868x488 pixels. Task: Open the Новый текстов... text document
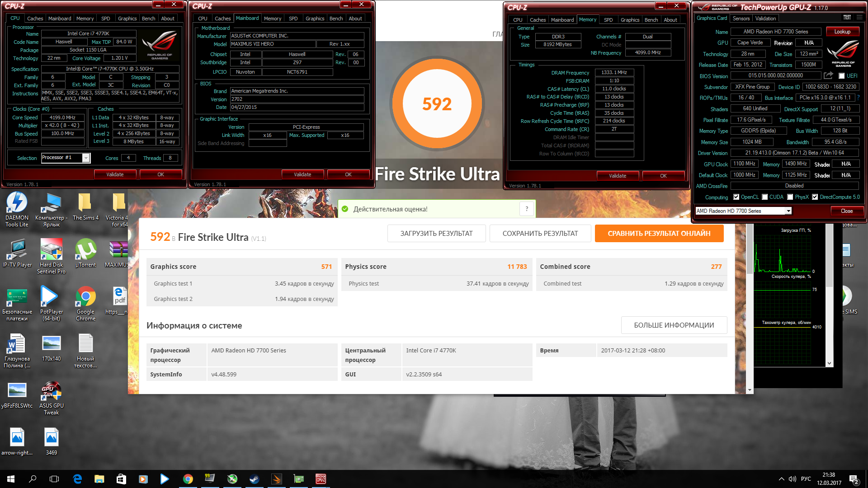pyautogui.click(x=85, y=351)
